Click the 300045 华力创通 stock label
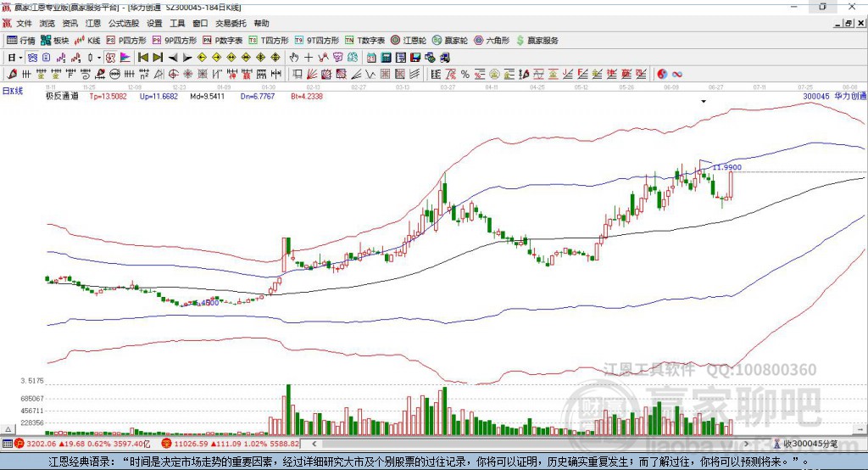Image resolution: width=868 pixels, height=470 pixels. point(834,97)
